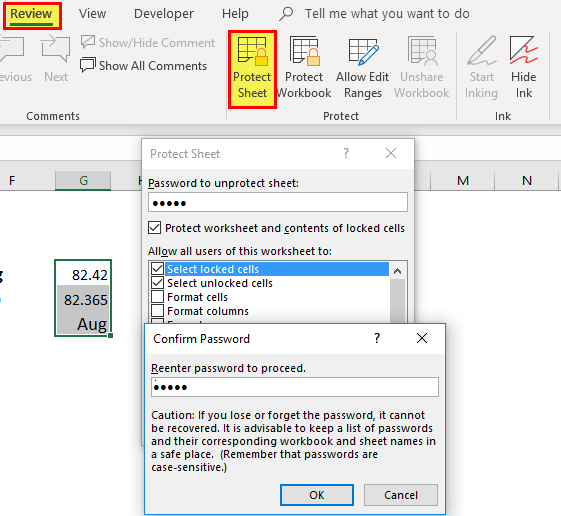This screenshot has height=516, width=561.
Task: Click the Password to unprotect sheet field
Action: pos(278,202)
